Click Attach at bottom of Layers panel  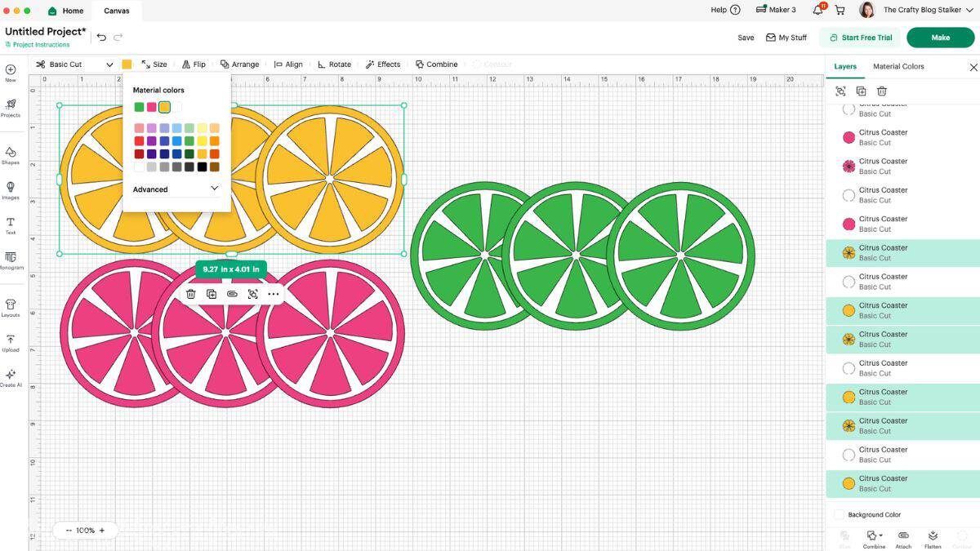[903, 539]
